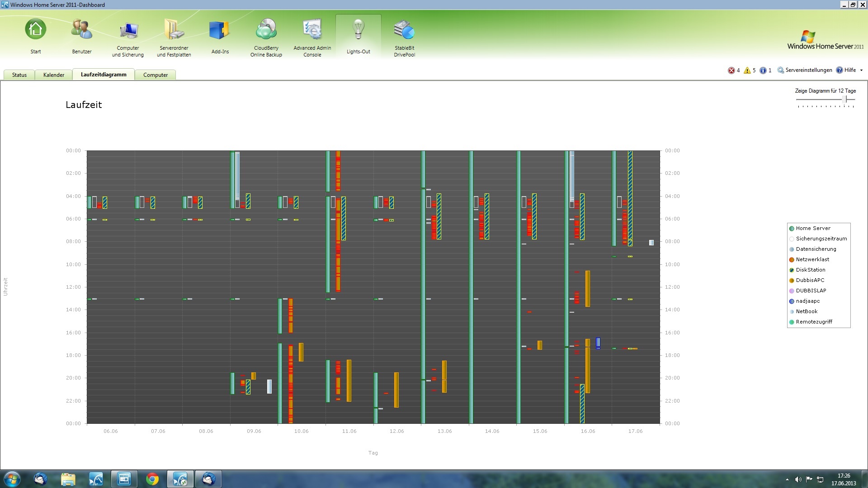Open the Start home icon
Viewport: 868px width, 488px height.
[36, 30]
